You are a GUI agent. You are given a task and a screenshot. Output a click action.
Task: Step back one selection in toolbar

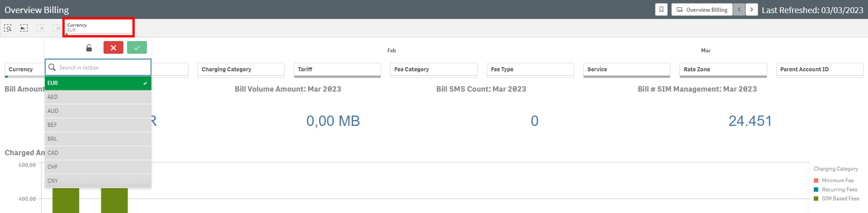click(x=24, y=28)
